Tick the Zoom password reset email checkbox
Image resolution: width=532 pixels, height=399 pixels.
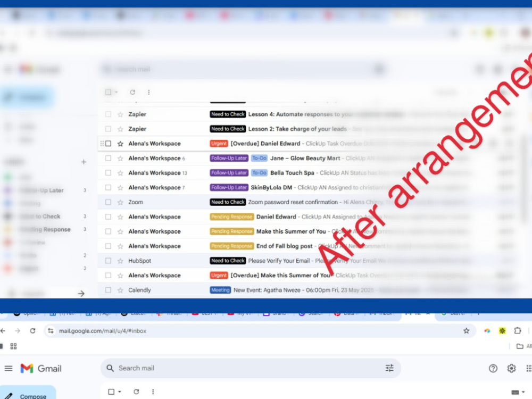click(x=108, y=202)
